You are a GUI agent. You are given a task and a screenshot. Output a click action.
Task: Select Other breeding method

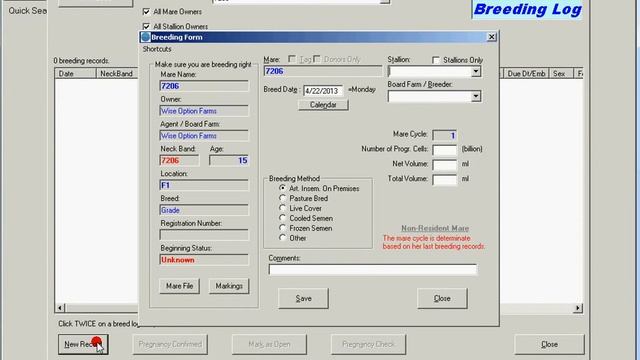pos(282,238)
